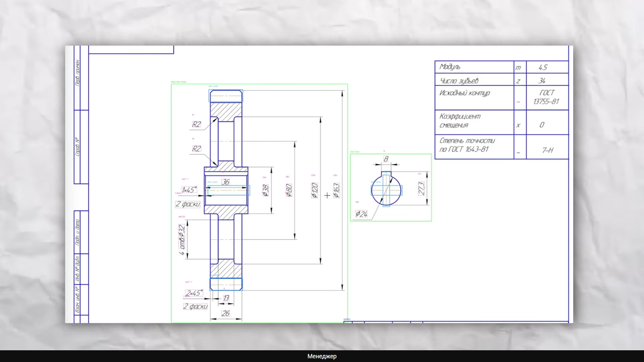Image resolution: width=644 pixels, height=362 pixels.
Task: Click the Подп. и дата side stamp cell
Action: pyautogui.click(x=77, y=232)
